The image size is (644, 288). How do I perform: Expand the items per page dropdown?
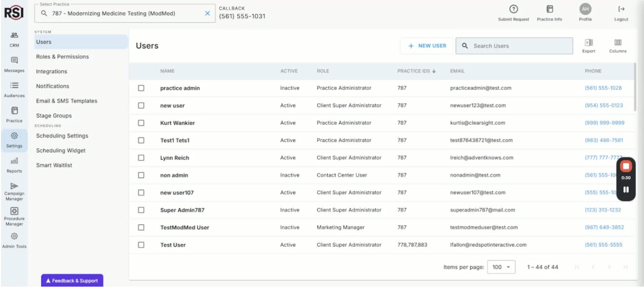click(x=501, y=267)
